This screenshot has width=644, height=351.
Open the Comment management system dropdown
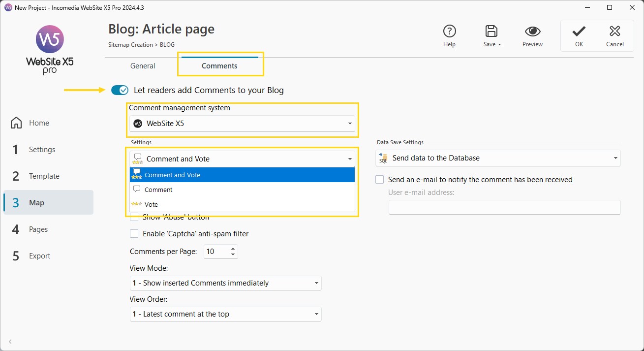[242, 124]
